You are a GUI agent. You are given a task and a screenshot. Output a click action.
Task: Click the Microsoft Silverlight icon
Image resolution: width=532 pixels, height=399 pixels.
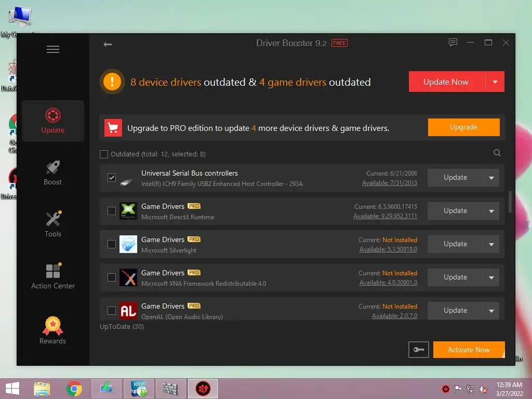[128, 244]
